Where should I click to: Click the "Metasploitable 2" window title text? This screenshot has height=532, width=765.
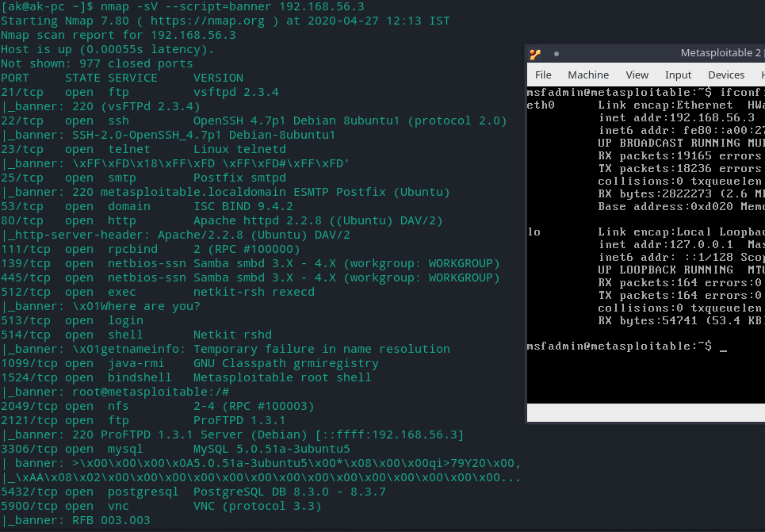click(x=721, y=52)
